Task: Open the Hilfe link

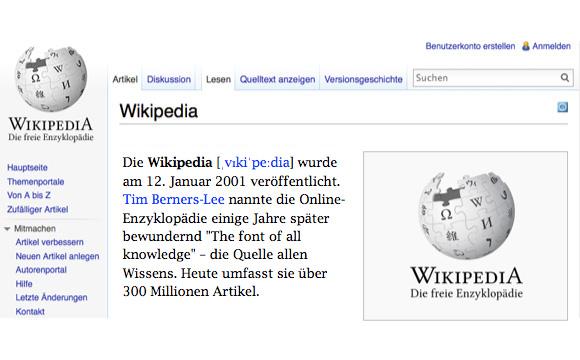Action: 24,284
